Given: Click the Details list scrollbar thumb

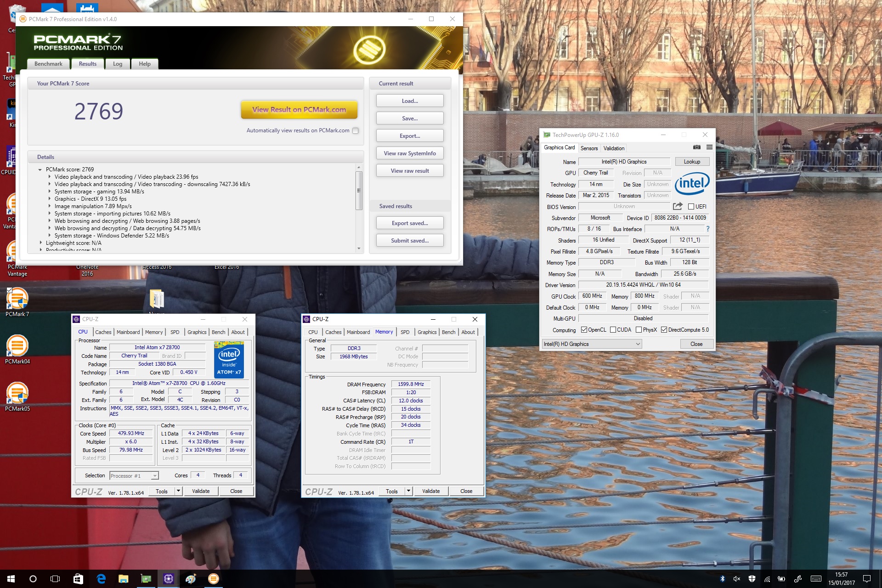Looking at the screenshot, I should click(x=359, y=190).
